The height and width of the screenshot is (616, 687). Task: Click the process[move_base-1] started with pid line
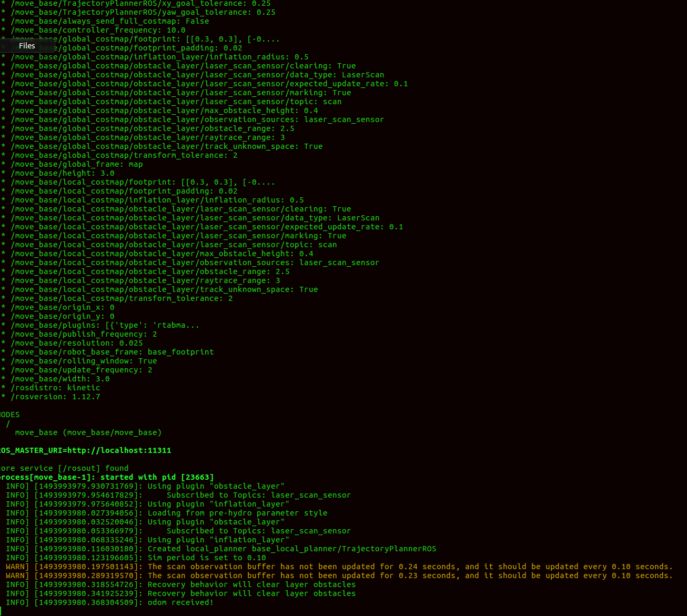click(107, 477)
